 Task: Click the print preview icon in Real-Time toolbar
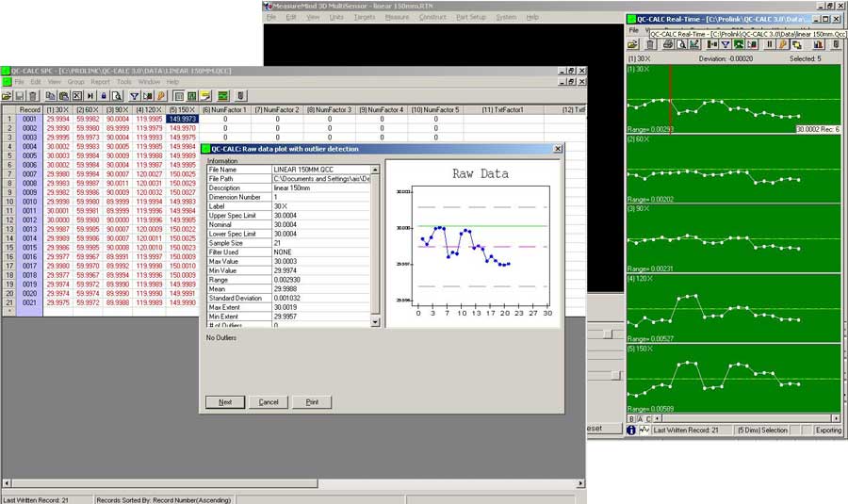(x=682, y=44)
